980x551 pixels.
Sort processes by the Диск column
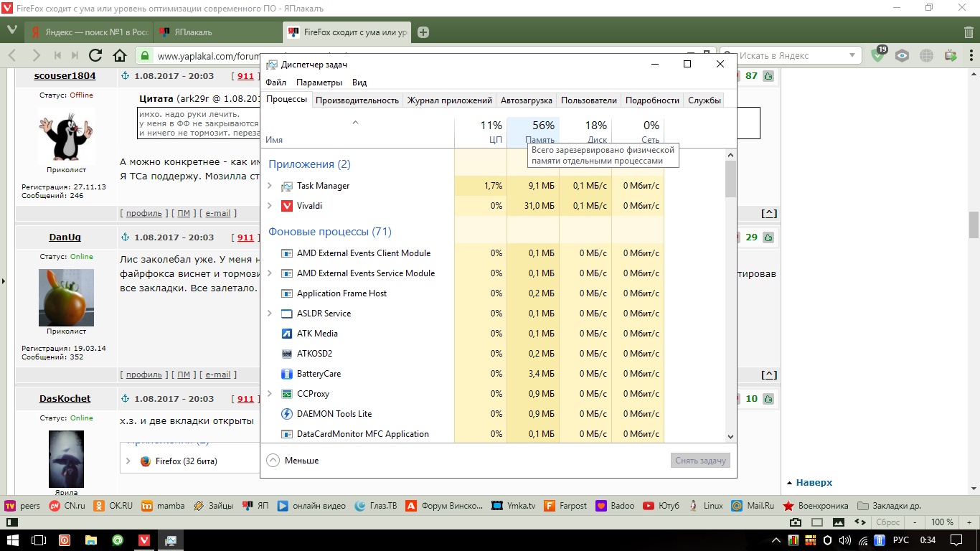coord(585,133)
